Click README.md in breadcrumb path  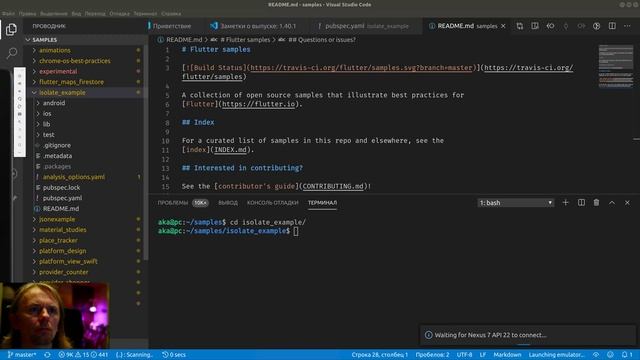point(180,40)
